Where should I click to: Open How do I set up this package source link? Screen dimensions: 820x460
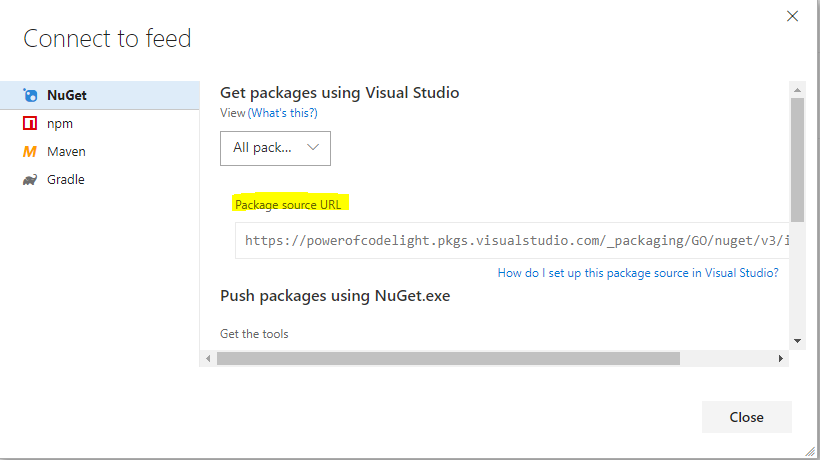click(x=637, y=273)
